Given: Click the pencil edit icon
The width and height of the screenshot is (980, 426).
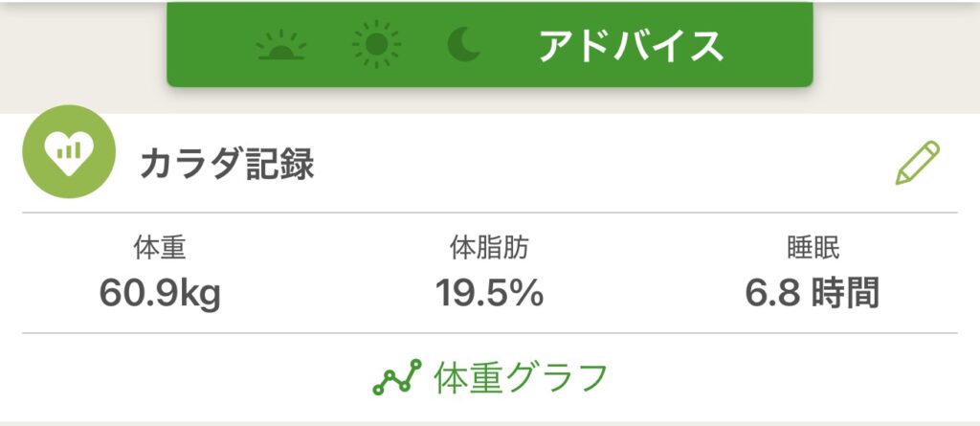Looking at the screenshot, I should coord(917,163).
